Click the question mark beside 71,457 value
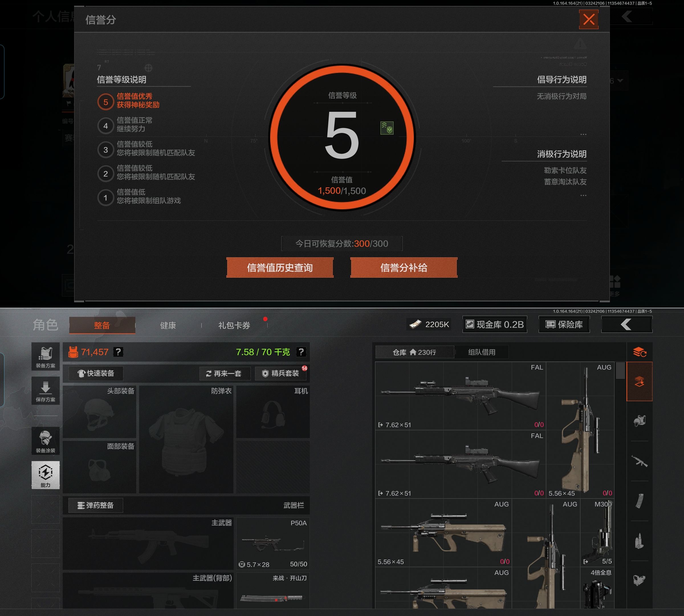This screenshot has width=684, height=616. coord(118,352)
